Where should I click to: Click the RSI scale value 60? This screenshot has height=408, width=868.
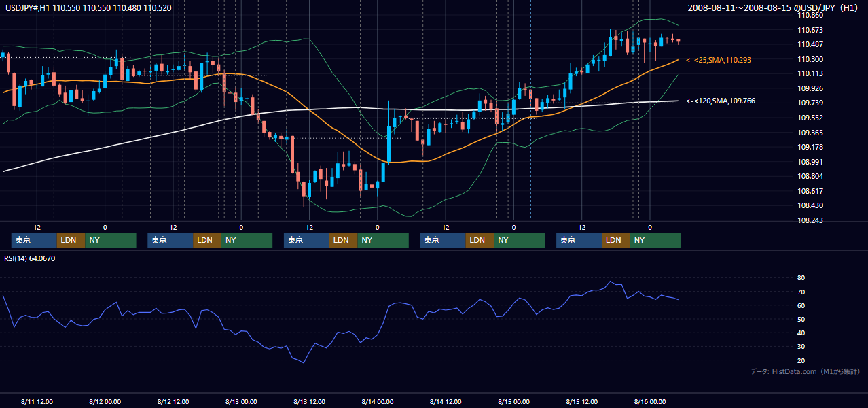coord(801,305)
